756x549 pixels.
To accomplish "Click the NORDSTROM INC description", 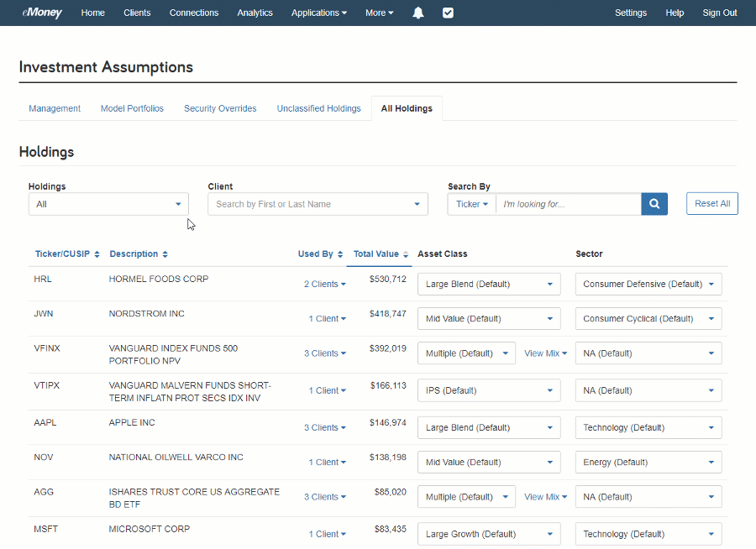I will (146, 314).
